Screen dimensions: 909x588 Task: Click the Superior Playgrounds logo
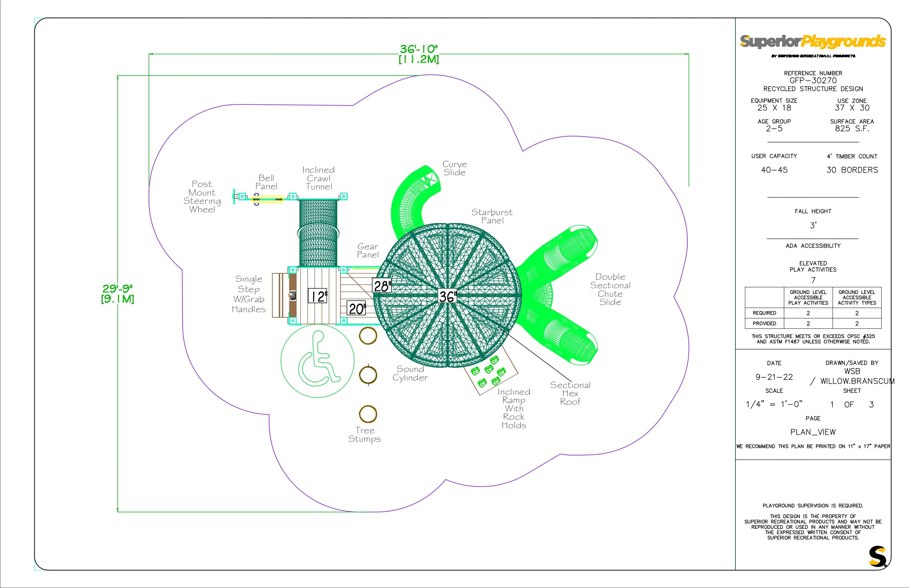point(812,41)
